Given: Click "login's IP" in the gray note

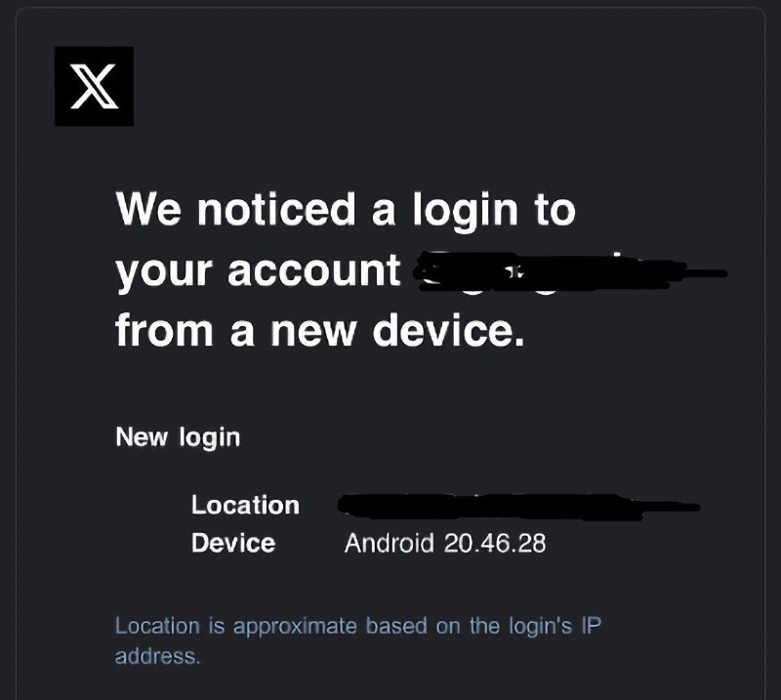Looking at the screenshot, I should pos(555,626).
